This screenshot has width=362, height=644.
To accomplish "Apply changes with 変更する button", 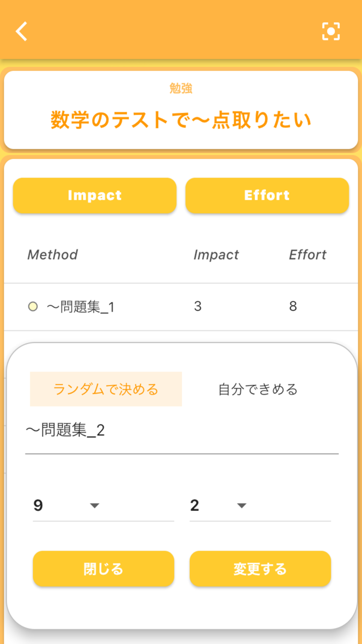I will [x=260, y=569].
